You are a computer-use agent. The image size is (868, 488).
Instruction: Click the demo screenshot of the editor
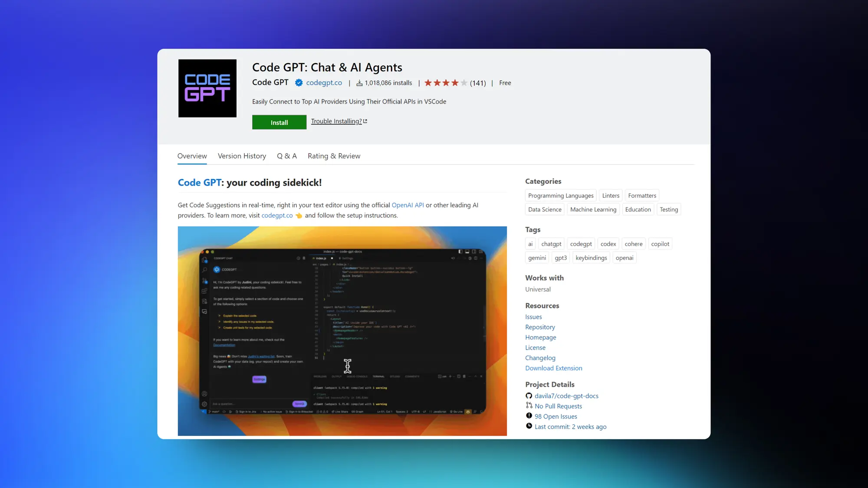pos(342,331)
